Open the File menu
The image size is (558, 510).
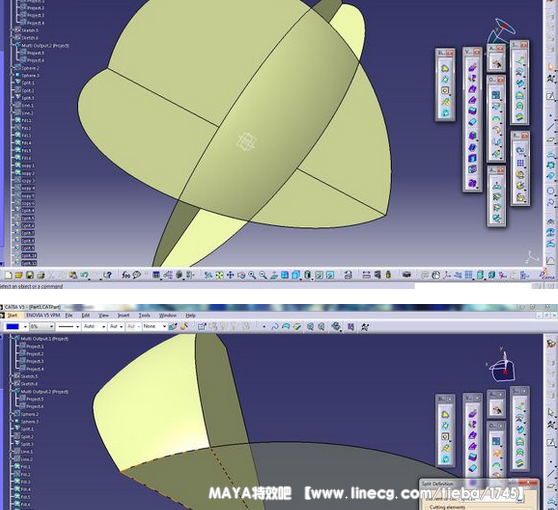[69, 315]
